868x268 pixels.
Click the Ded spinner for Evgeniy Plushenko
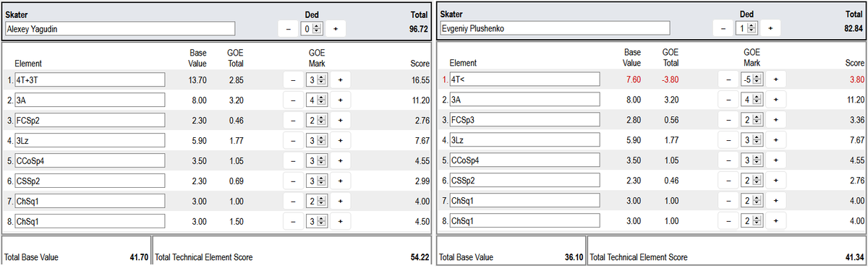pyautogui.click(x=746, y=28)
